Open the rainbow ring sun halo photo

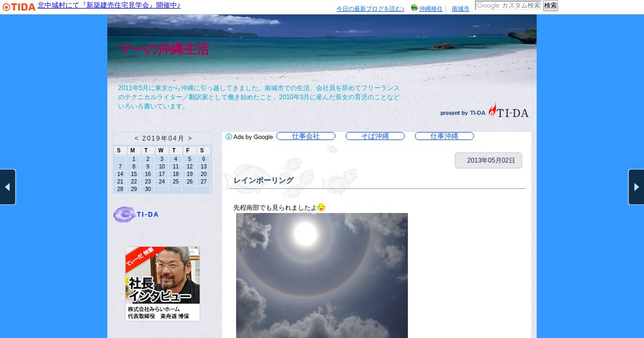(x=322, y=275)
